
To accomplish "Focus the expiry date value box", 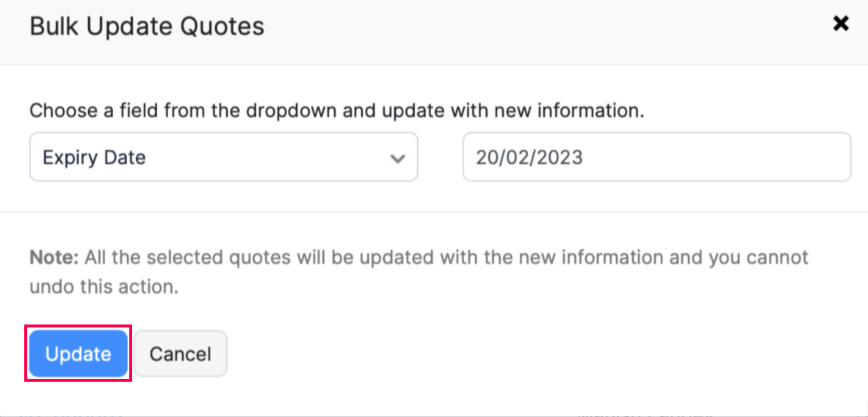I will coord(656,157).
